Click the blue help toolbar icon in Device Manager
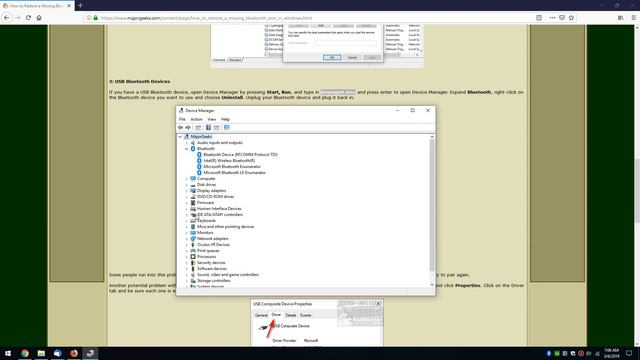 click(x=208, y=128)
